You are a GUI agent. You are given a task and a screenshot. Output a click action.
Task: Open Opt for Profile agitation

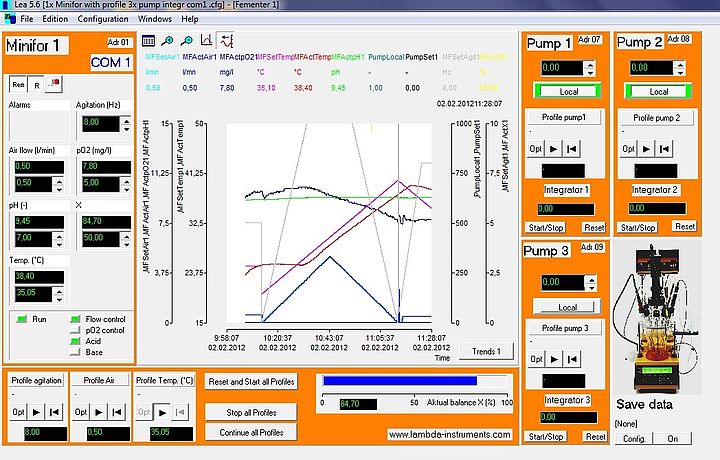[x=18, y=412]
